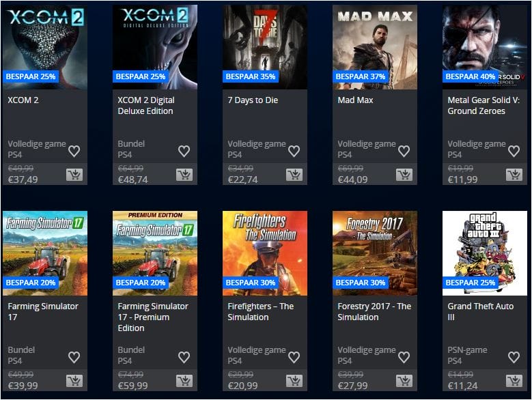Screen dimensions: 532x400
Task: Add Mad Max to shopping cart
Action: point(404,175)
